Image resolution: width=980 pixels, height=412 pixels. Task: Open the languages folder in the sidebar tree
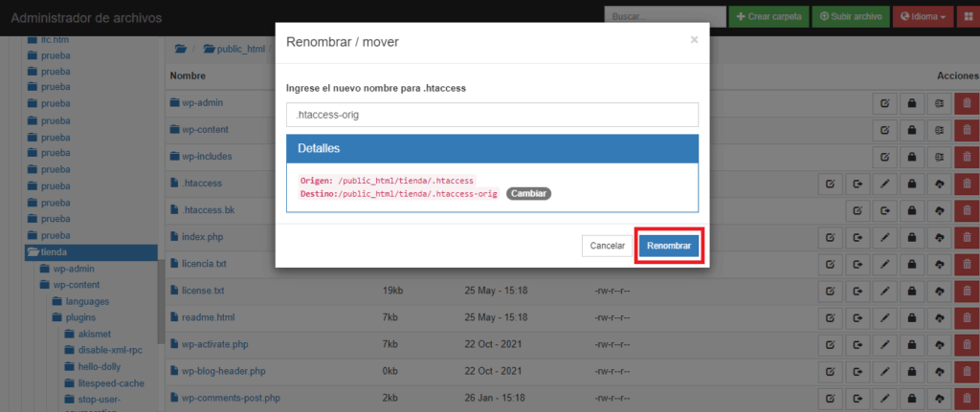tap(80, 301)
